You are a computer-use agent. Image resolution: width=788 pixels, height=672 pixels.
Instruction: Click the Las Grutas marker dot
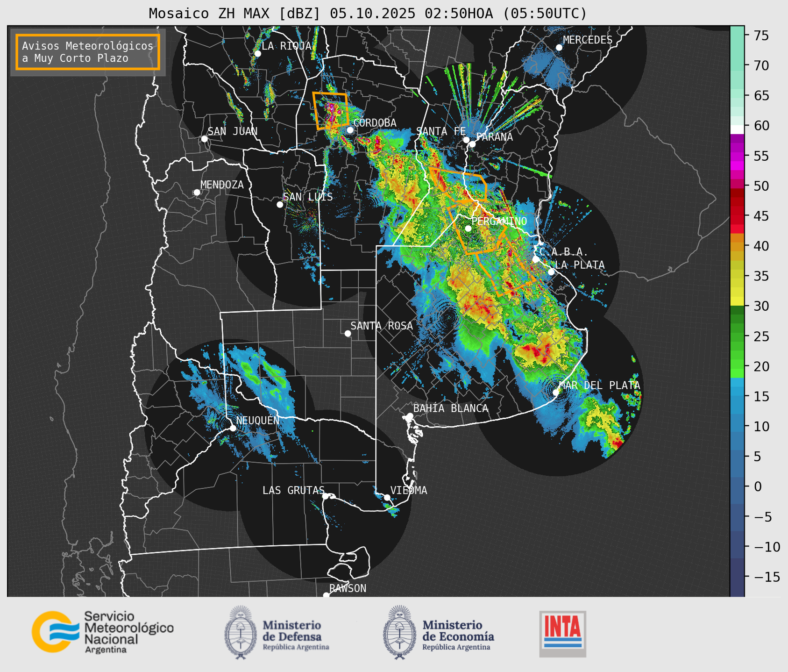point(326,496)
